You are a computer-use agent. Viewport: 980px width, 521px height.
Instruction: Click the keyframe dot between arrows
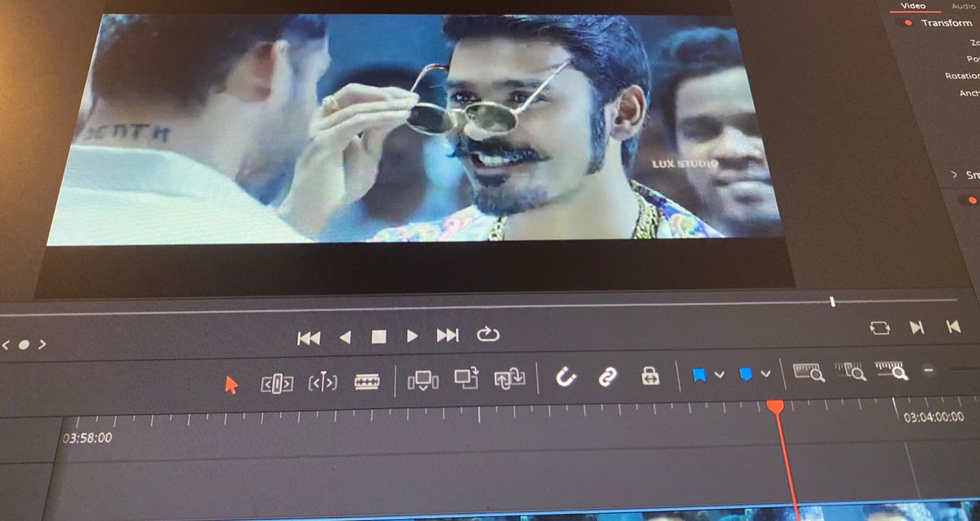pos(24,345)
